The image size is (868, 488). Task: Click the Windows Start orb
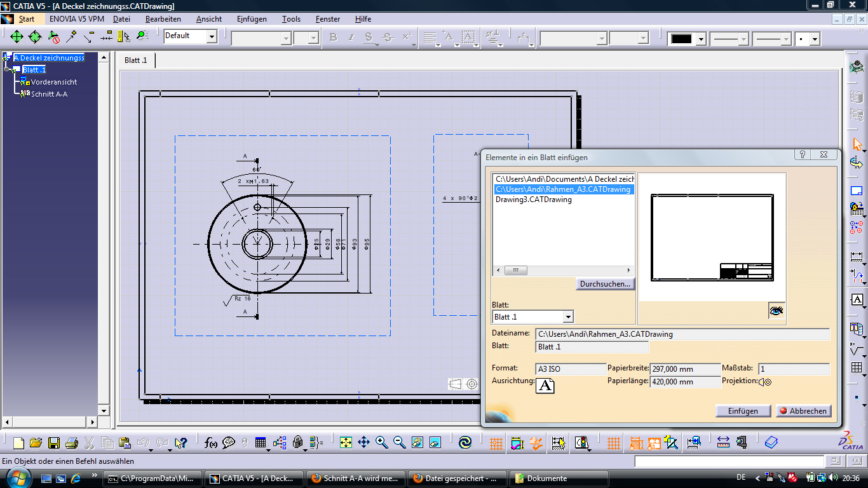[x=17, y=477]
